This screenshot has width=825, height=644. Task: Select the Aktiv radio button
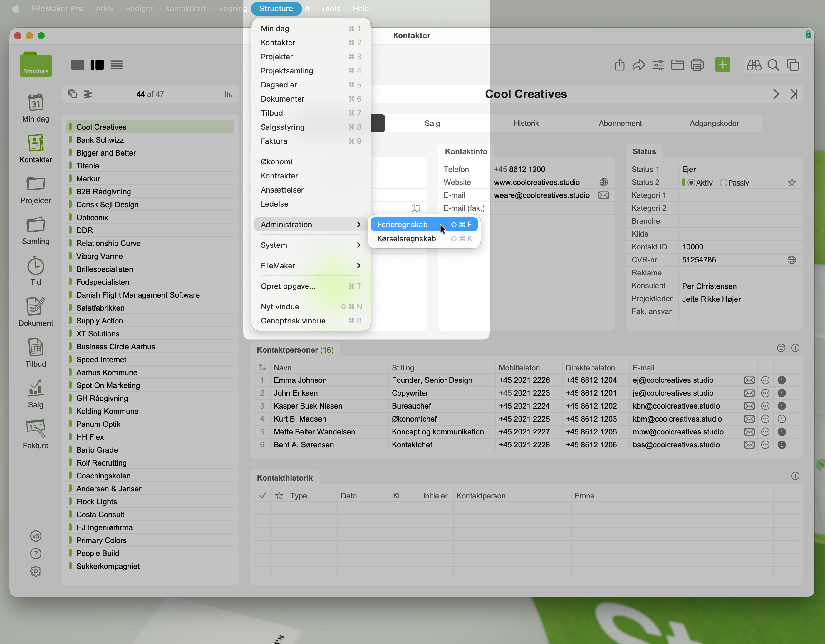pos(691,183)
